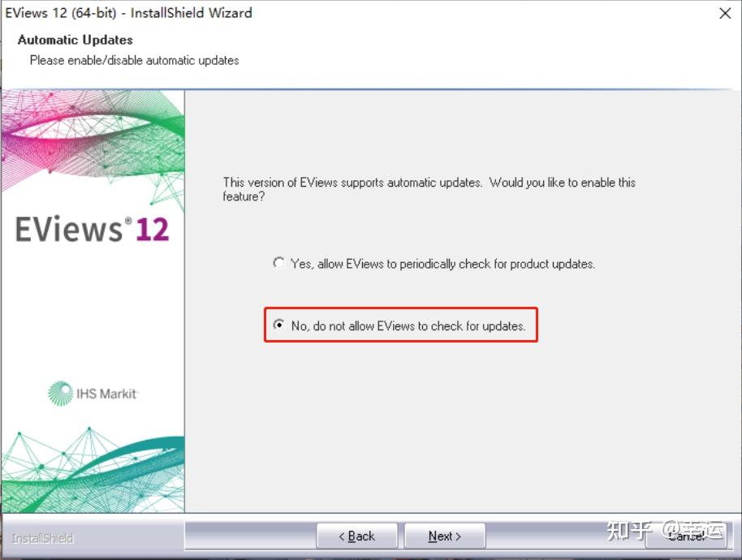
Task: Select the 'Yes, allow EViews' radio button
Action: [278, 262]
